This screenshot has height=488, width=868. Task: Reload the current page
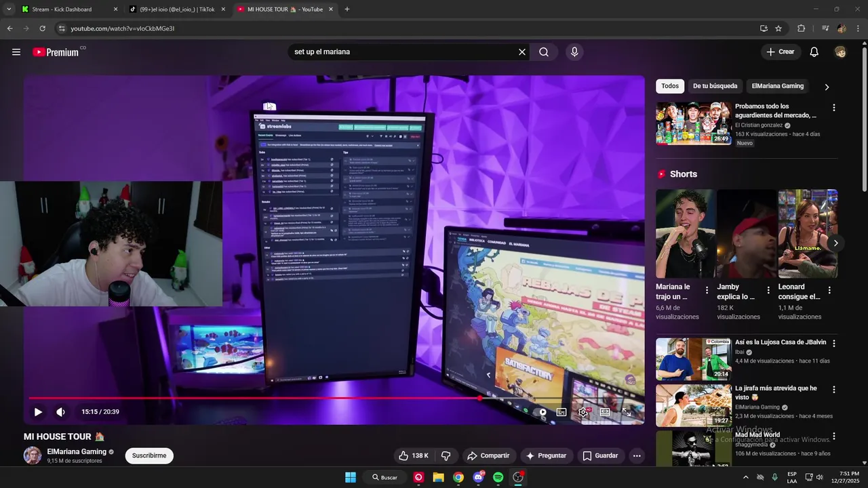coord(42,28)
